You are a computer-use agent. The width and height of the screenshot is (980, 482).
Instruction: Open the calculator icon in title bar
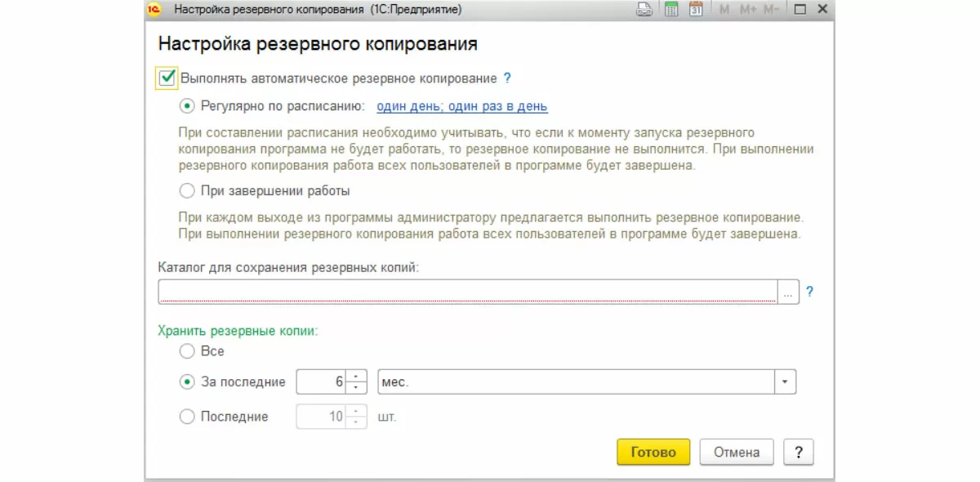click(671, 10)
